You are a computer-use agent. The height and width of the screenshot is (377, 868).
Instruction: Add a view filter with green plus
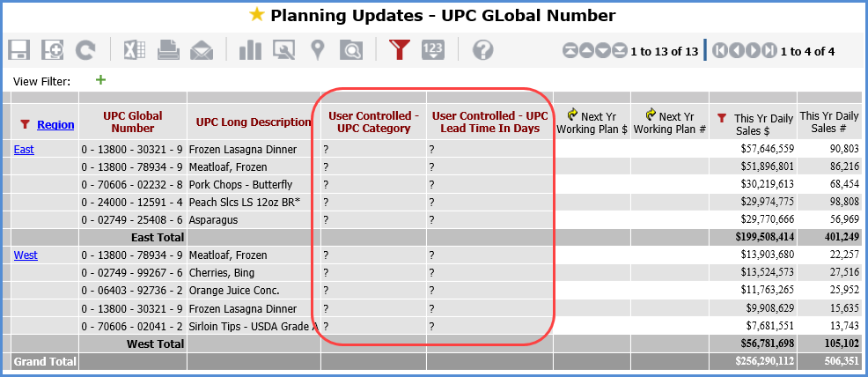100,80
